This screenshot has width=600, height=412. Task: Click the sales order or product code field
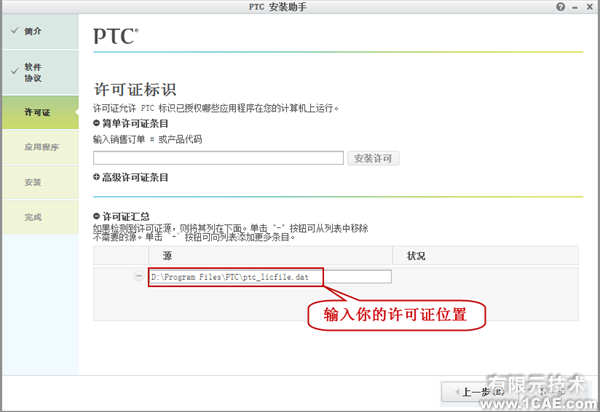click(x=218, y=158)
